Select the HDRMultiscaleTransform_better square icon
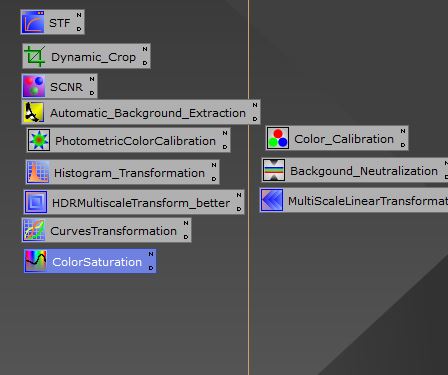Image resolution: width=448 pixels, height=375 pixels. click(x=36, y=202)
